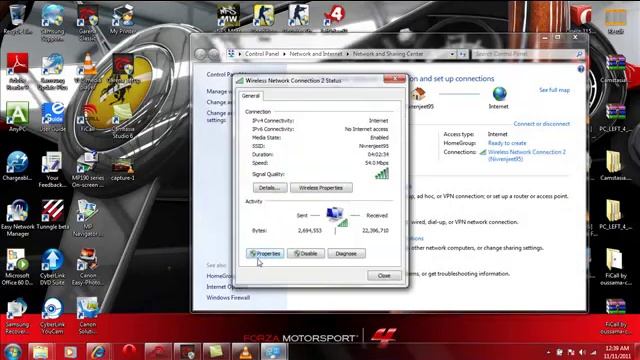Open connection Details

pos(270,188)
